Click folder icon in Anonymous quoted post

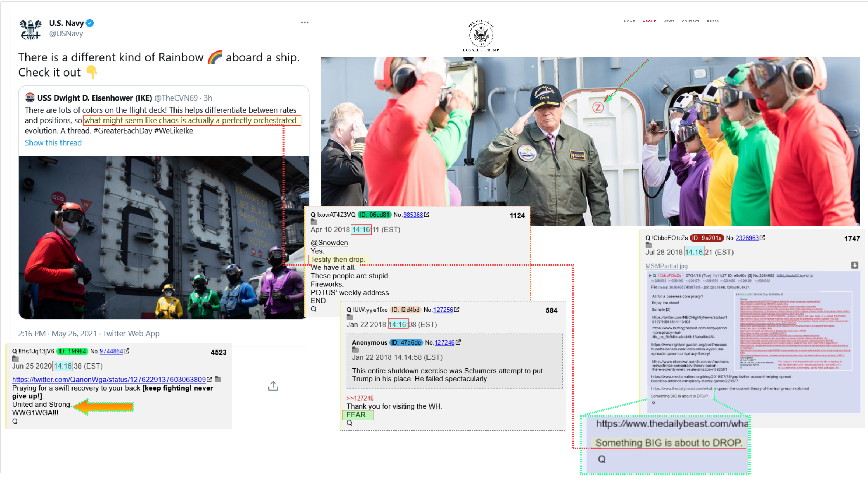pyautogui.click(x=355, y=350)
